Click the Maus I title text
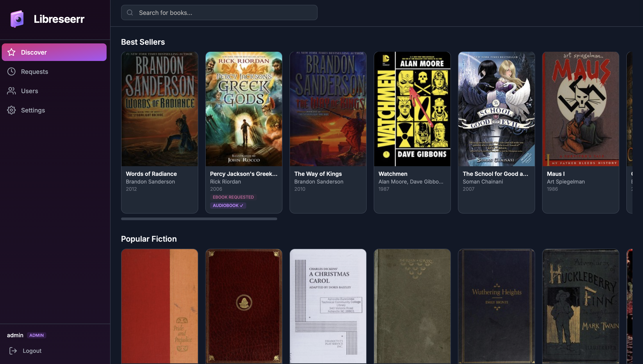 pos(556,174)
